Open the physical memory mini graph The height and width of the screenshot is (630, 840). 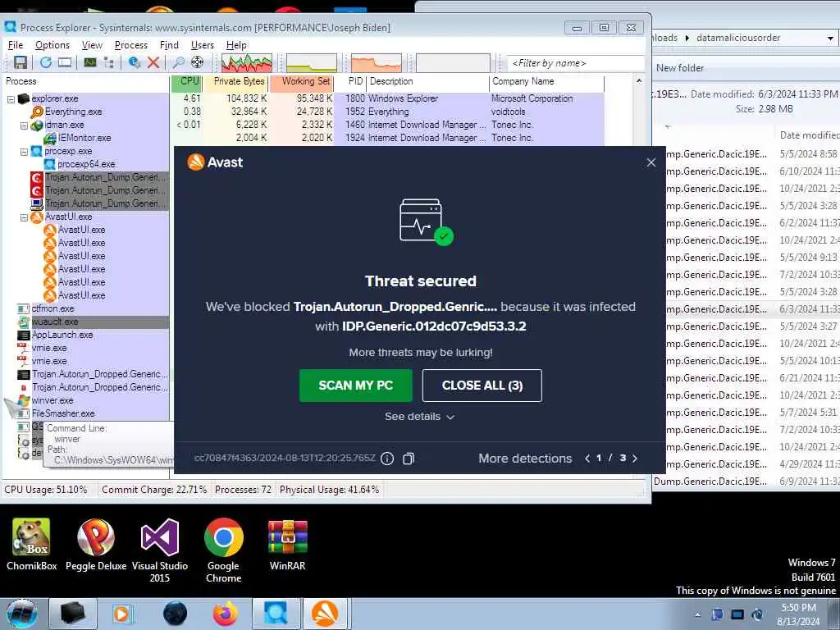tap(377, 62)
